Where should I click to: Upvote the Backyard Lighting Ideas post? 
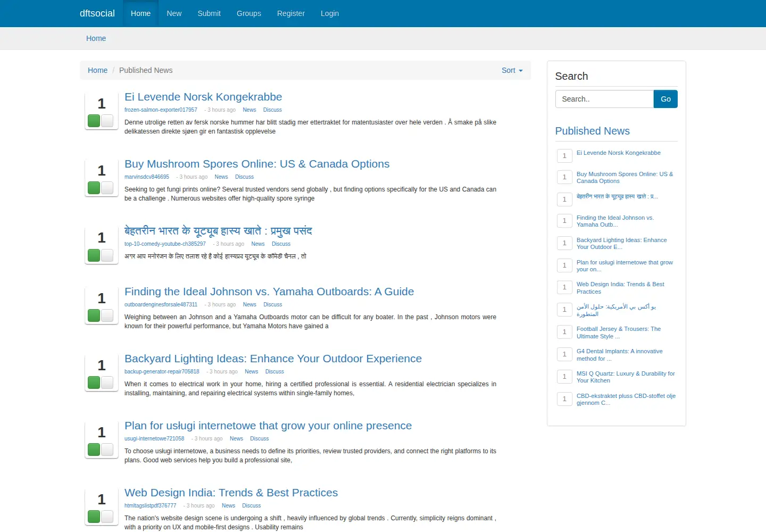click(x=94, y=383)
